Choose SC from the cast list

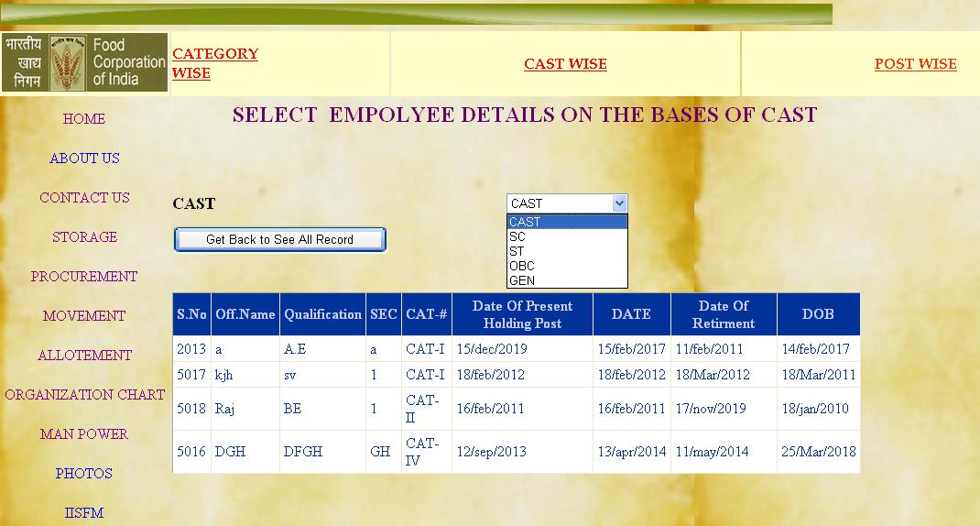(567, 236)
